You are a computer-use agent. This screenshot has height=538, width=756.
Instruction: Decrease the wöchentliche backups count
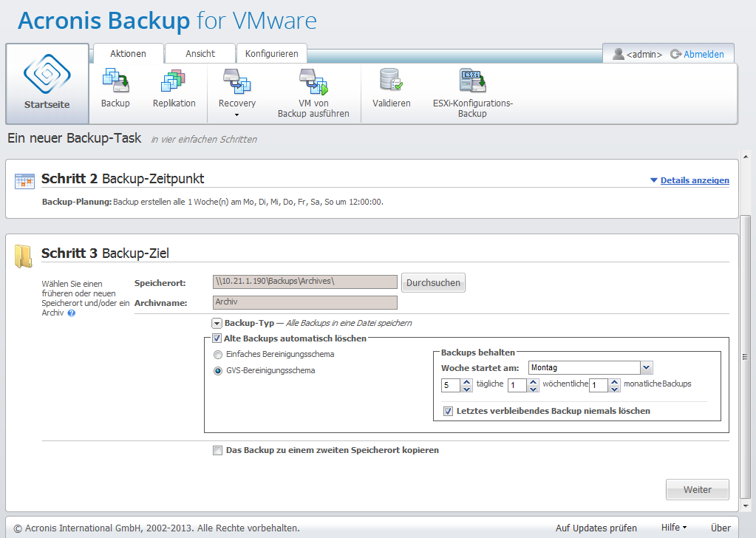tap(533, 389)
